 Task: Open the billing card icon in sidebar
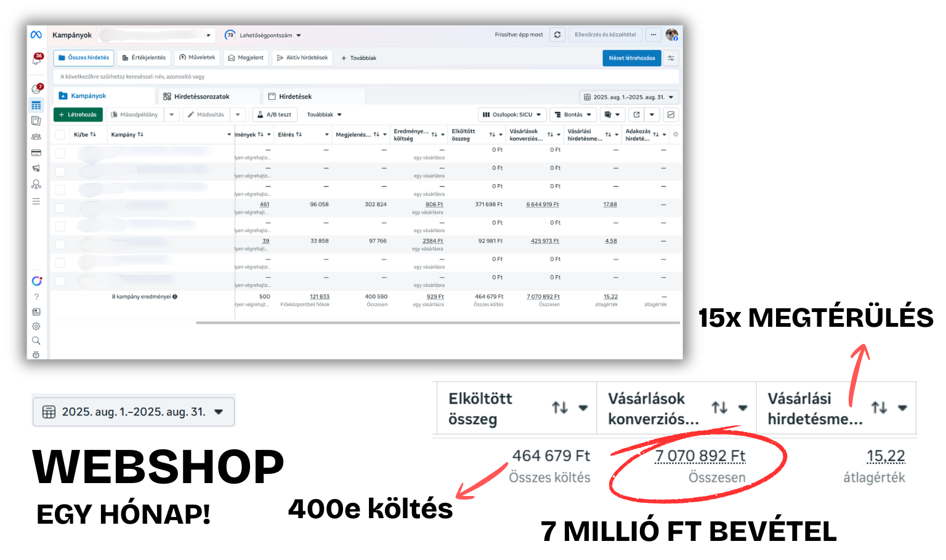(36, 153)
